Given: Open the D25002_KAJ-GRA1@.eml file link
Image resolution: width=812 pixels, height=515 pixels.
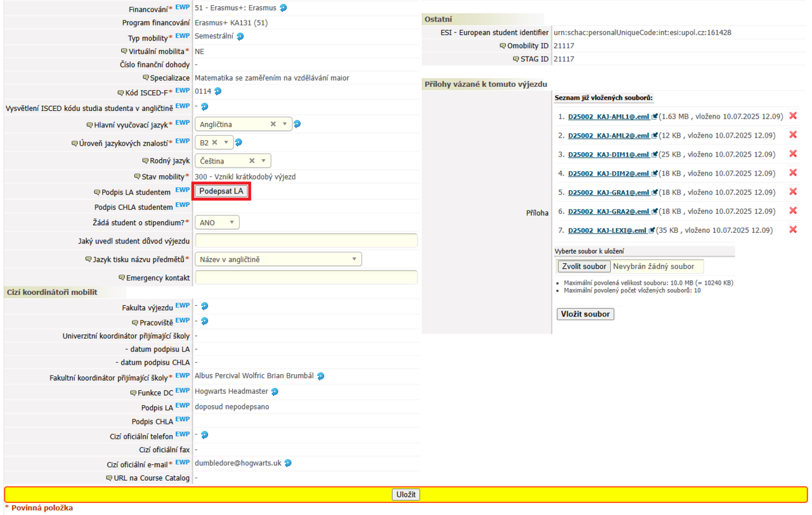Looking at the screenshot, I should click(608, 193).
